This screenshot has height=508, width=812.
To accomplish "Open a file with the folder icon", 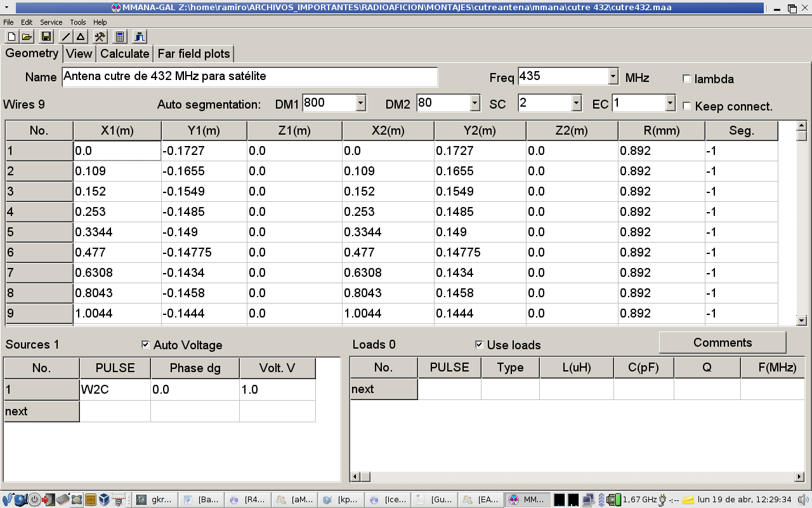I will 27,37.
